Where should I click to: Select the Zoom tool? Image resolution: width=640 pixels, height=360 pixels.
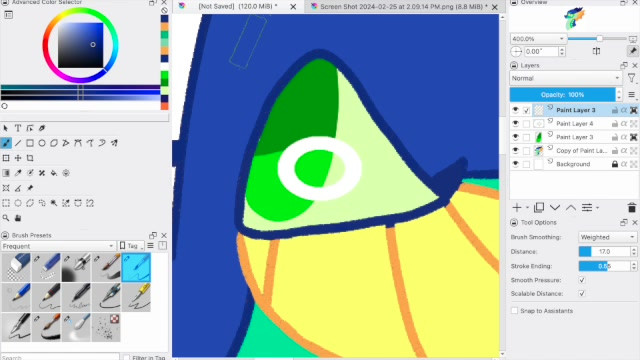6,218
